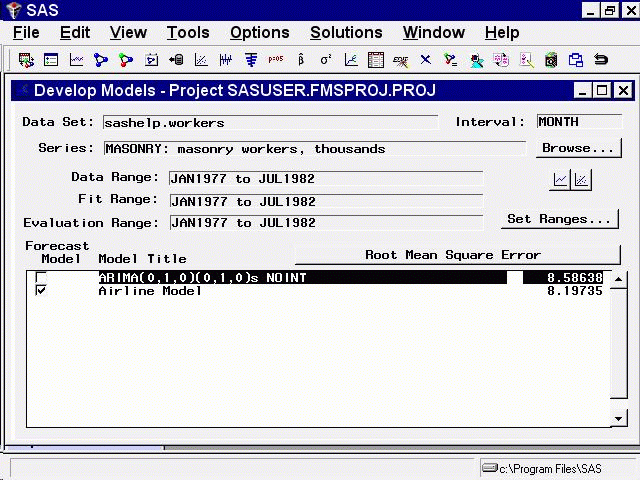Click the current folder icon in status bar
Image resolution: width=640 pixels, height=480 pixels.
coord(490,468)
